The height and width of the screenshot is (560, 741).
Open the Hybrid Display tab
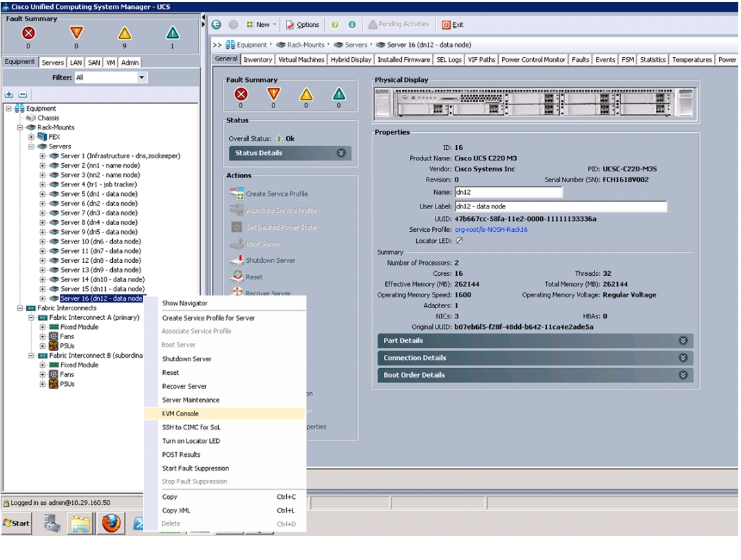pyautogui.click(x=351, y=60)
